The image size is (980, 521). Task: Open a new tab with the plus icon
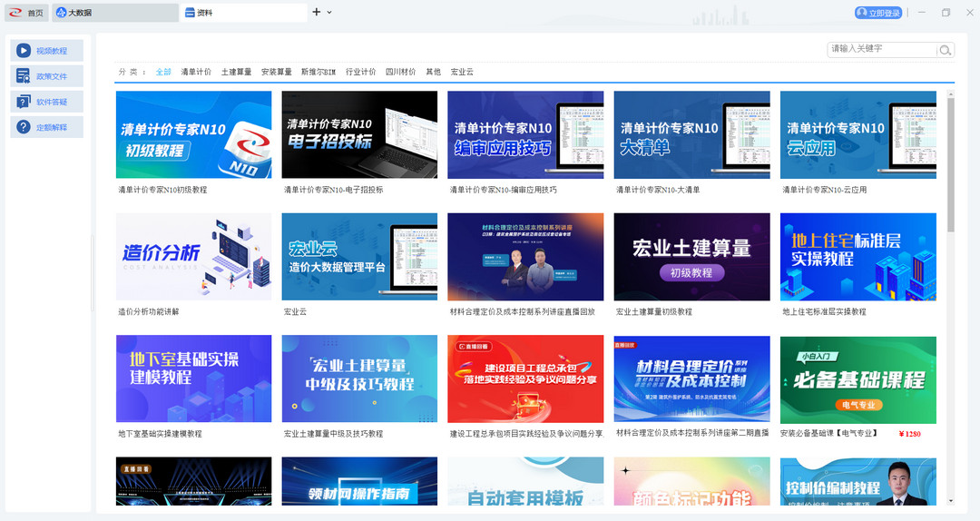click(317, 12)
